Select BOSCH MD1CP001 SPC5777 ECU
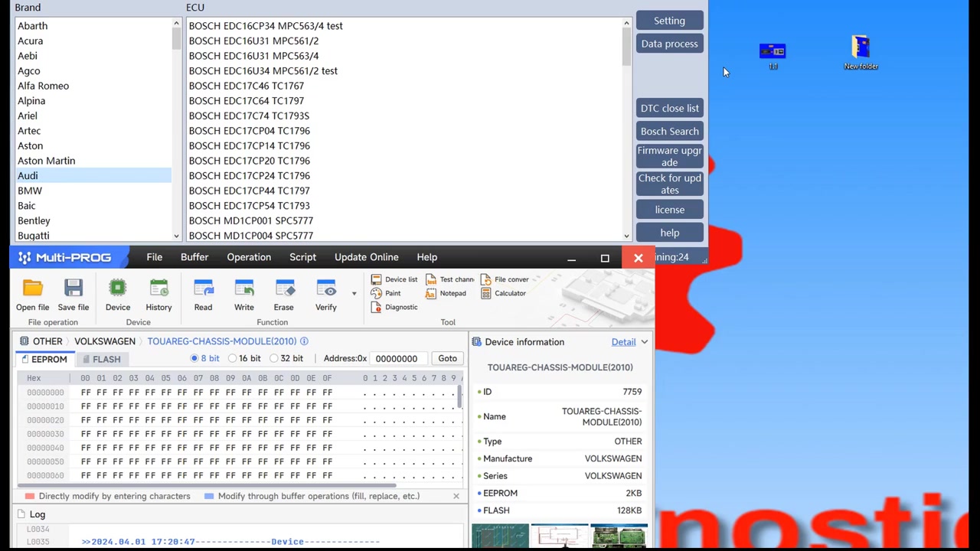 tap(251, 220)
